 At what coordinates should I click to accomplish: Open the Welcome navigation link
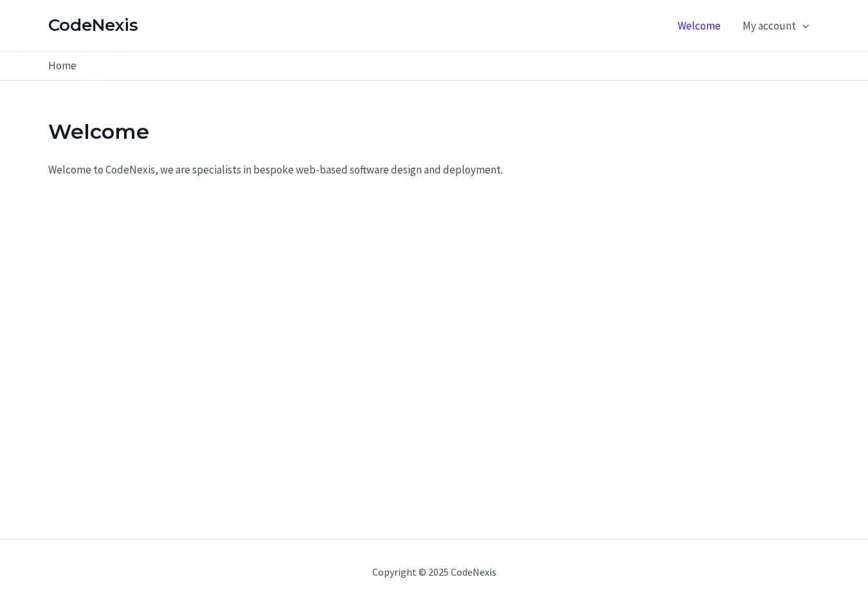(699, 26)
